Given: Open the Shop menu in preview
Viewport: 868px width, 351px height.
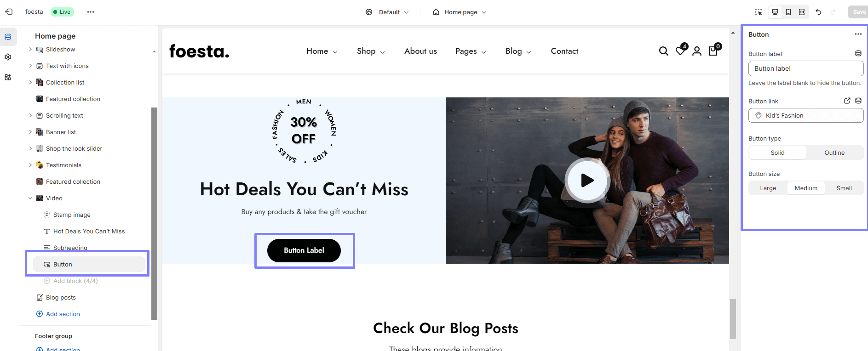Looking at the screenshot, I should coord(371,51).
